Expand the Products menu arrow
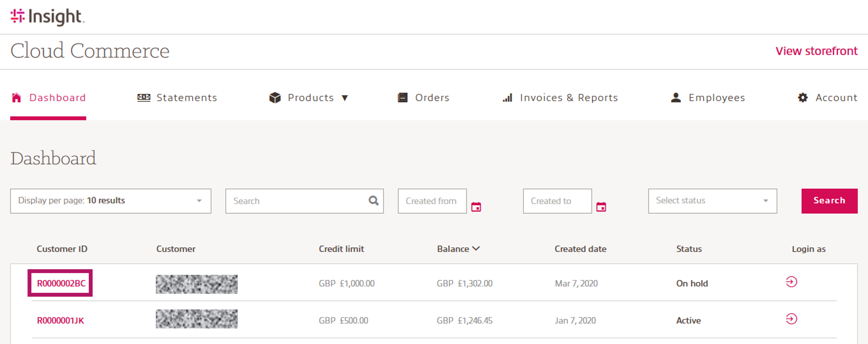 pyautogui.click(x=345, y=98)
